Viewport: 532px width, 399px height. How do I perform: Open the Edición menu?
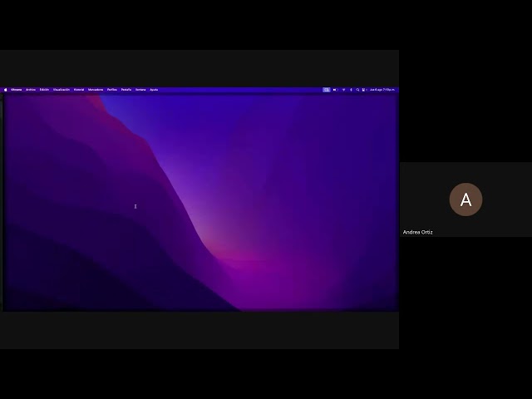click(x=44, y=90)
